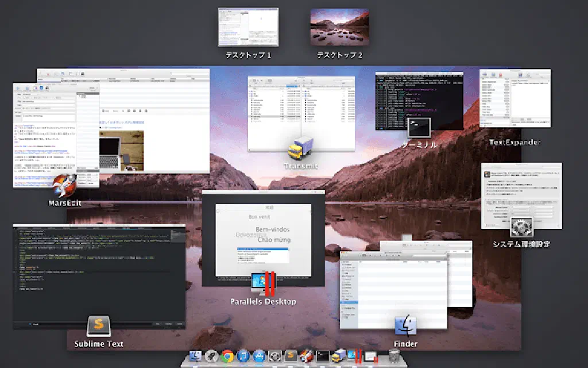The height and width of the screenshot is (368, 588).
Task: Switch to デスクトップ 1 space thumbnail
Action: [248, 27]
